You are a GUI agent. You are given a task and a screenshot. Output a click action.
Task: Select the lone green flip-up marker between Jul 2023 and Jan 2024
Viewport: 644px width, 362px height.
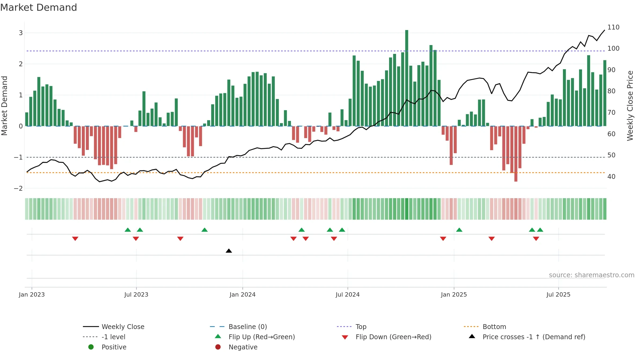click(x=204, y=230)
